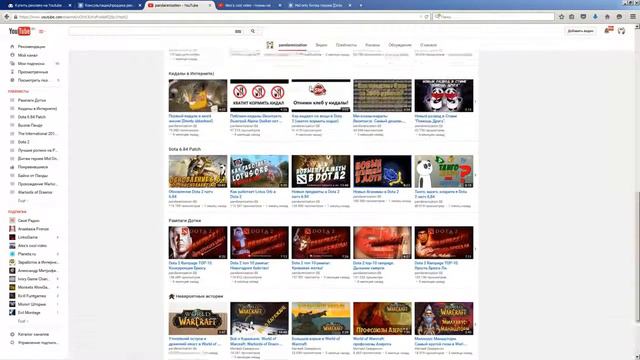Viewport: 640px width, 360px height.
Task: Expand more subscriptions with Ещё
Action: coord(22,321)
